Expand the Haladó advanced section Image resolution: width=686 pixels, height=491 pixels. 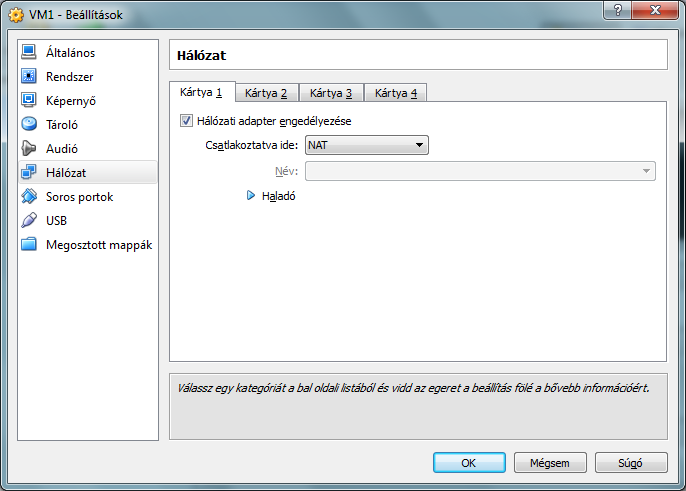252,196
